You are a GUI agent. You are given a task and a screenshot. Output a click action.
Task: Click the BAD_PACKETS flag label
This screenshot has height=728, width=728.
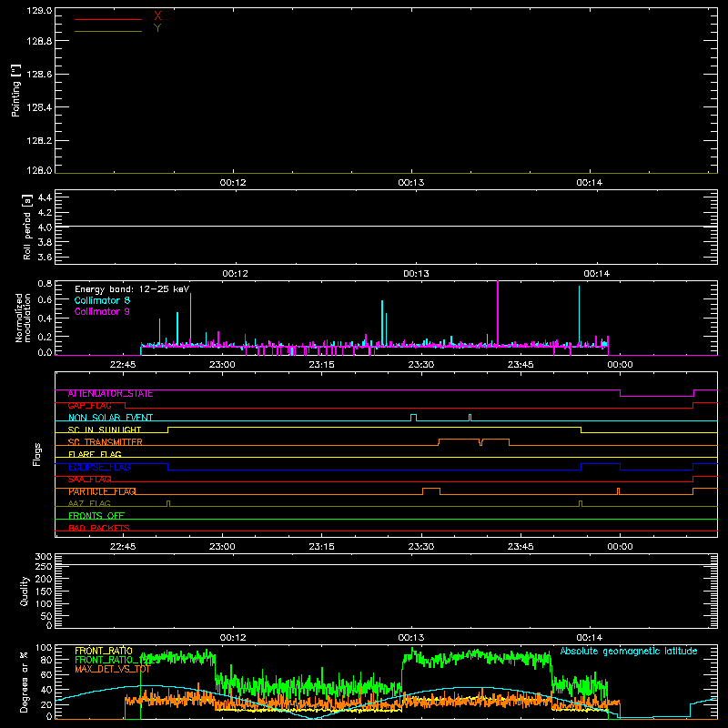(x=99, y=528)
